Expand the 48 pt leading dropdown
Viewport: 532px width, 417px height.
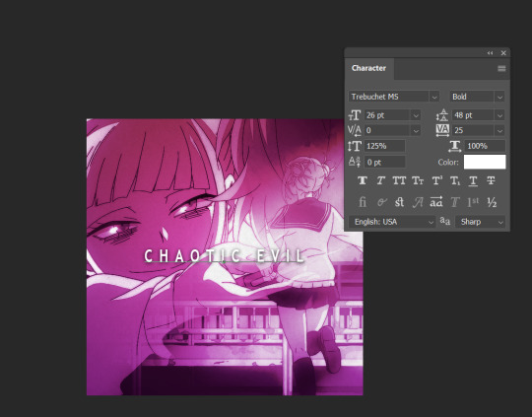pyautogui.click(x=499, y=115)
